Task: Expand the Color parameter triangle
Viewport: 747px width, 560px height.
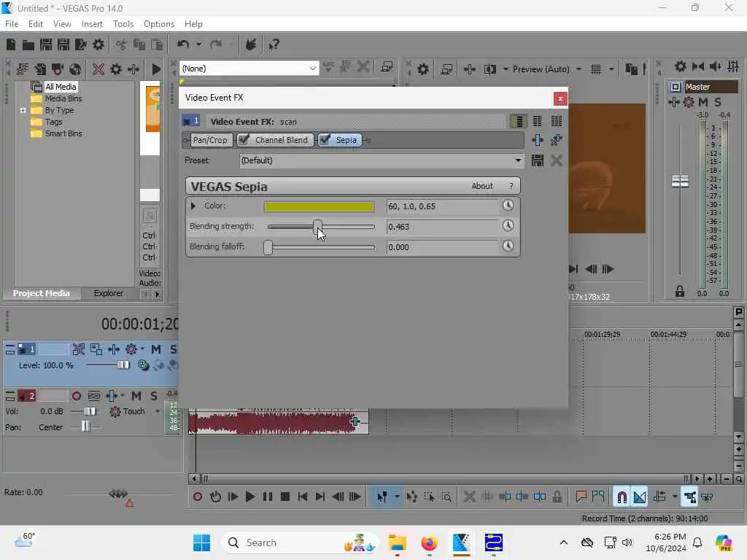Action: [193, 206]
